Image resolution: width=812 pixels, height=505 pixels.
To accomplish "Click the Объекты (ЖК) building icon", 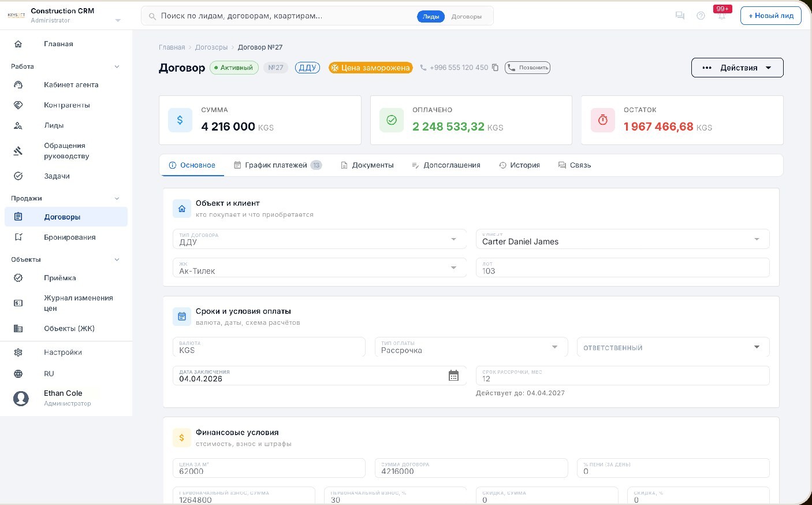I will click(18, 329).
